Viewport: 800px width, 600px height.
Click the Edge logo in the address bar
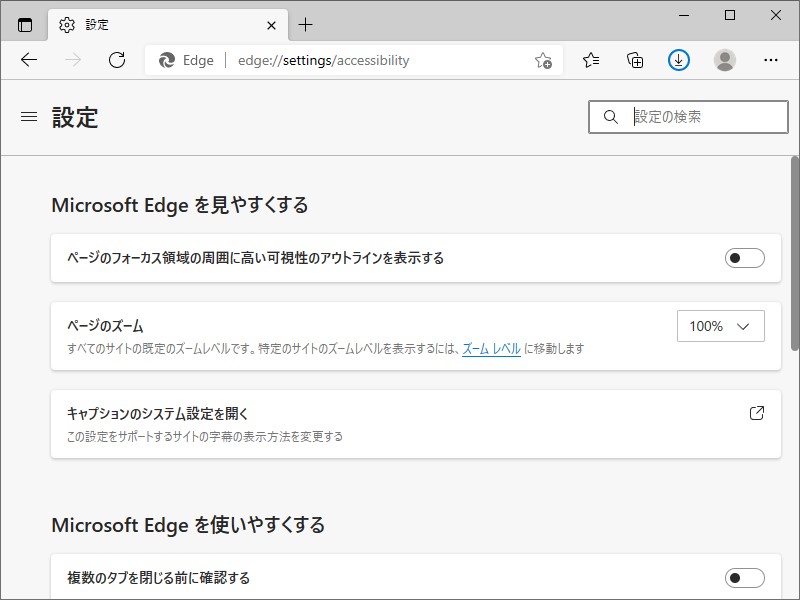(165, 60)
